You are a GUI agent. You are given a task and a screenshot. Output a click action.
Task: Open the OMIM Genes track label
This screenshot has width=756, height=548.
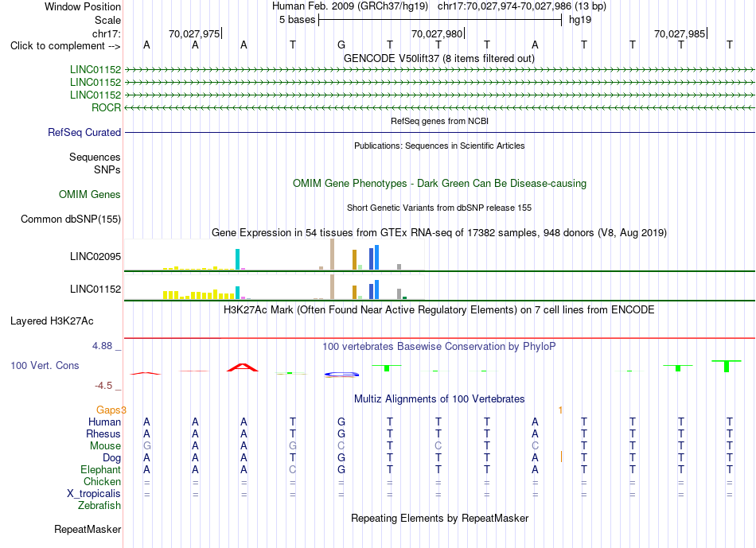coord(90,194)
